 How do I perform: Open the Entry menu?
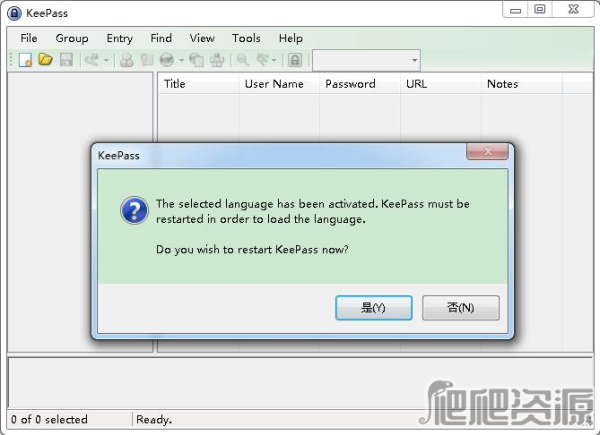(x=119, y=38)
